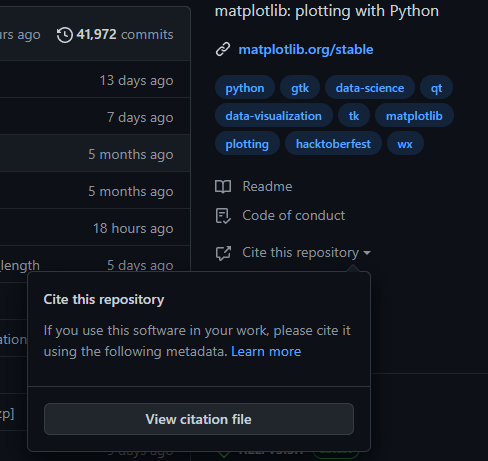The image size is (488, 461).
Task: Click the Code of conduct checklist icon
Action: point(223,216)
